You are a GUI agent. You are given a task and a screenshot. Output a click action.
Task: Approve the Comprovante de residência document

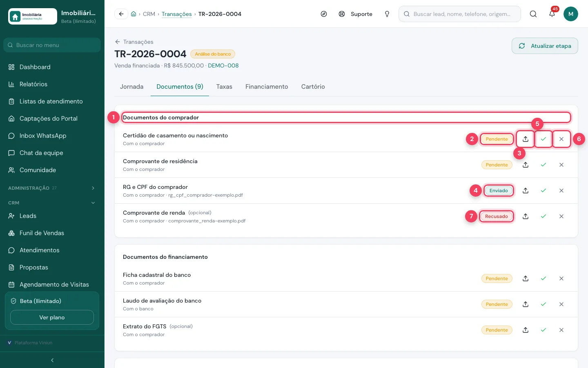pyautogui.click(x=543, y=165)
